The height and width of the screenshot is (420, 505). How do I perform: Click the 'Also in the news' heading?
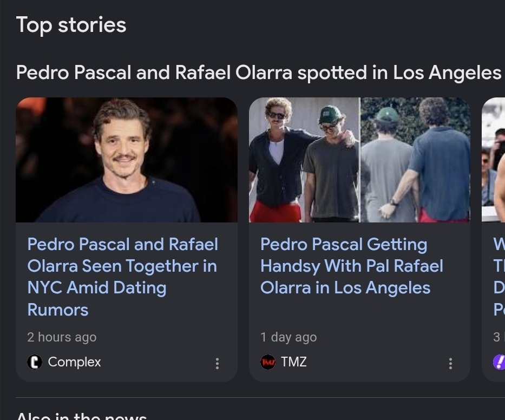click(81, 416)
